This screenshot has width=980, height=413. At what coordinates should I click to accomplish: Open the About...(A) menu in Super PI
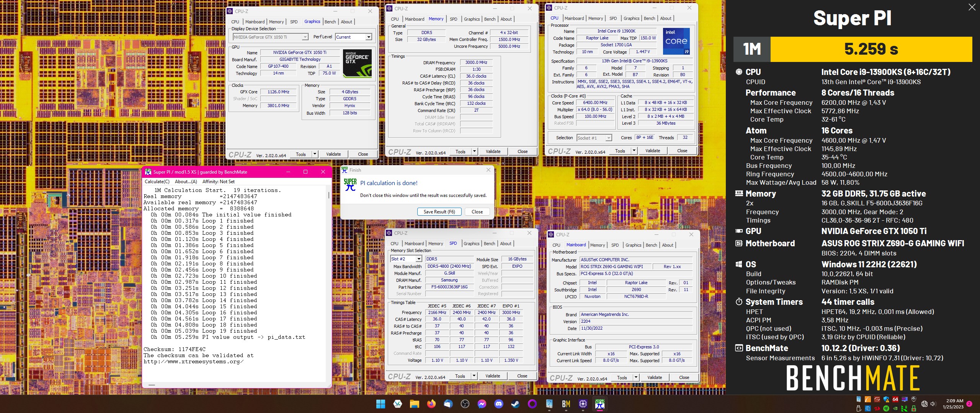click(x=186, y=182)
